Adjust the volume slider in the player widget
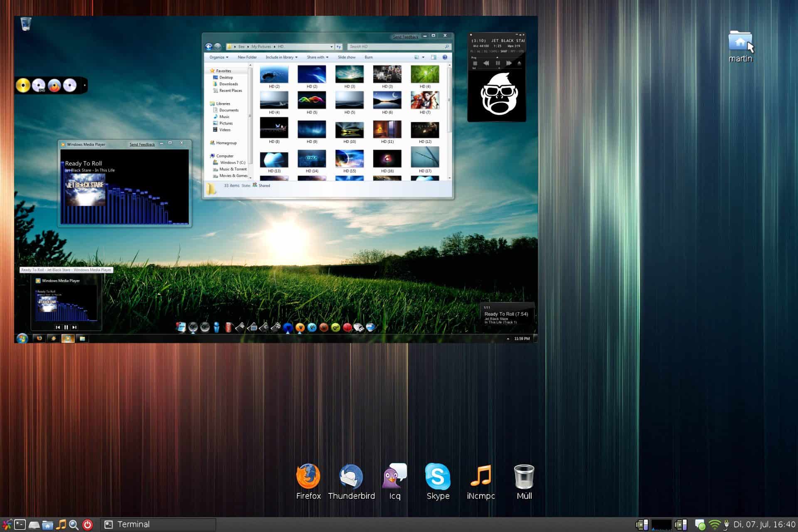This screenshot has width=798, height=532. click(499, 69)
